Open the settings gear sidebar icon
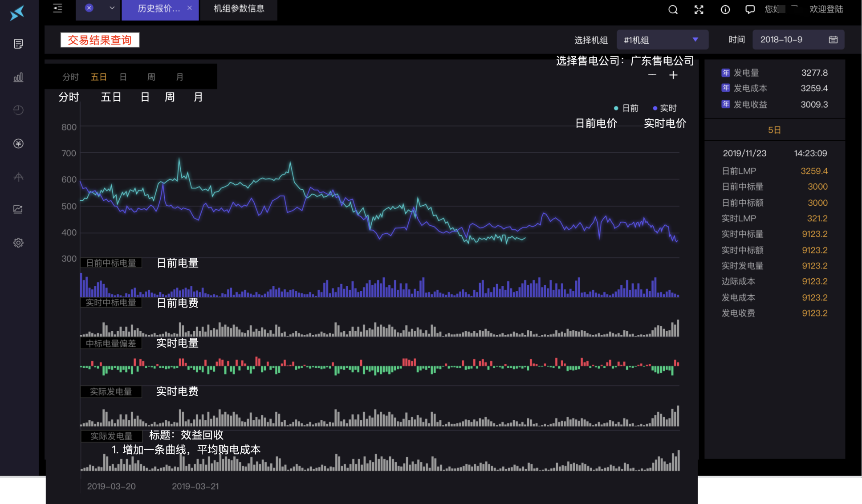 18,243
